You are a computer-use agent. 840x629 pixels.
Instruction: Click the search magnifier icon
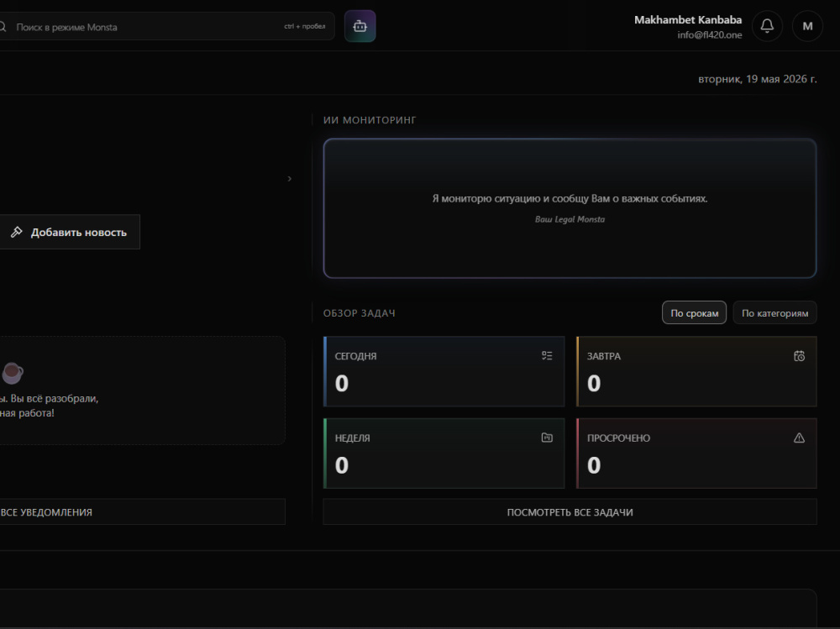(3, 27)
